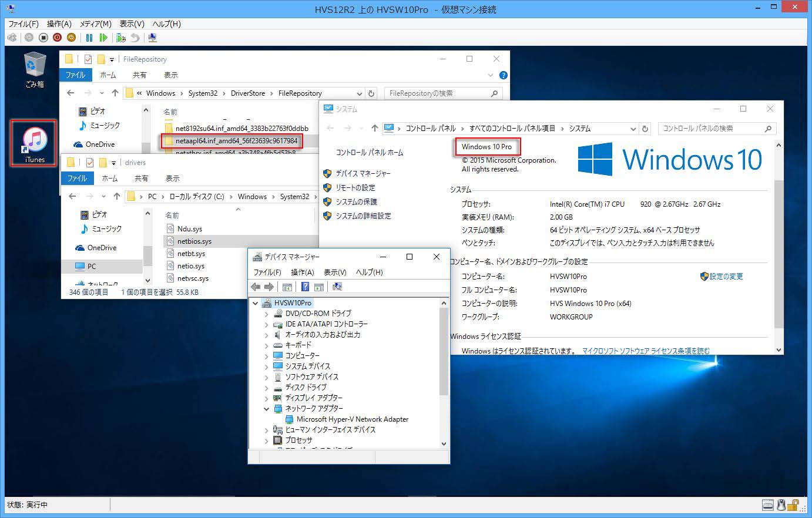Click Device Manager action pane toolbar icon
The height and width of the screenshot is (518, 812).
coord(319,287)
